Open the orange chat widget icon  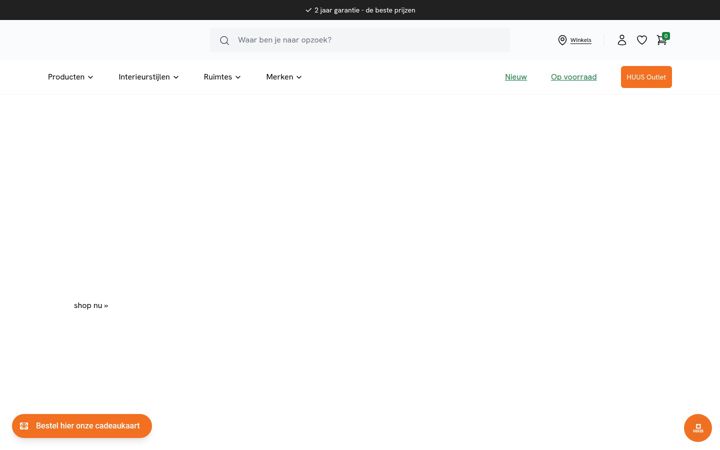(698, 428)
